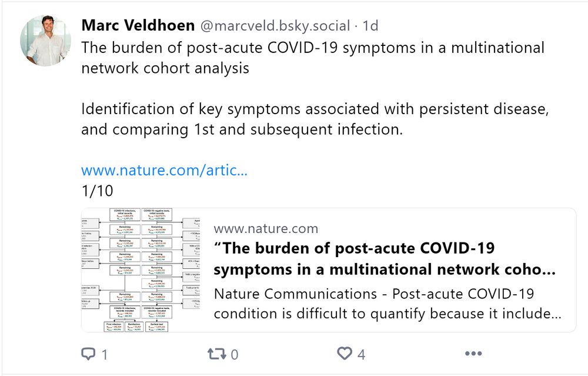The height and width of the screenshot is (376, 588).
Task: Open the post via the 1d timestamp
Action: pos(370,26)
